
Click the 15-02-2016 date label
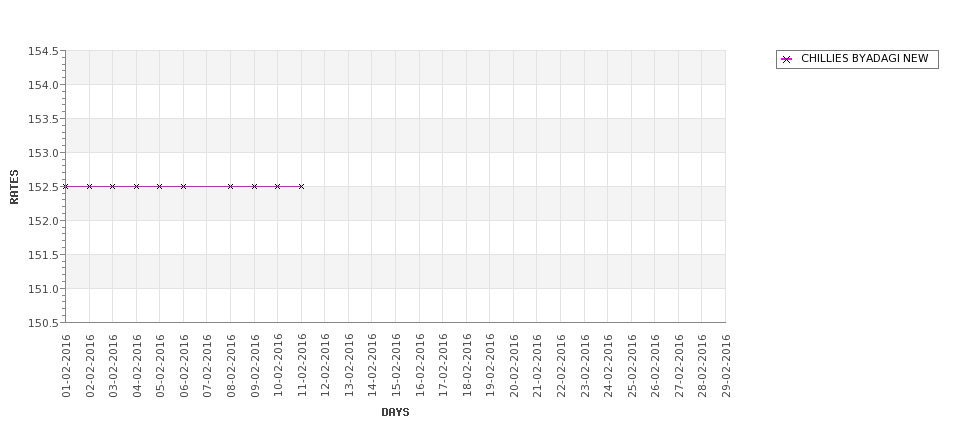pyautogui.click(x=395, y=366)
